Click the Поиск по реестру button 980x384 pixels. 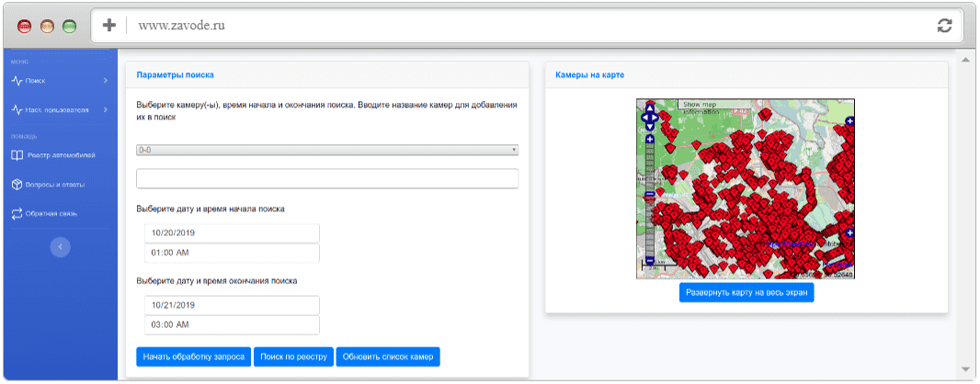pyautogui.click(x=294, y=357)
